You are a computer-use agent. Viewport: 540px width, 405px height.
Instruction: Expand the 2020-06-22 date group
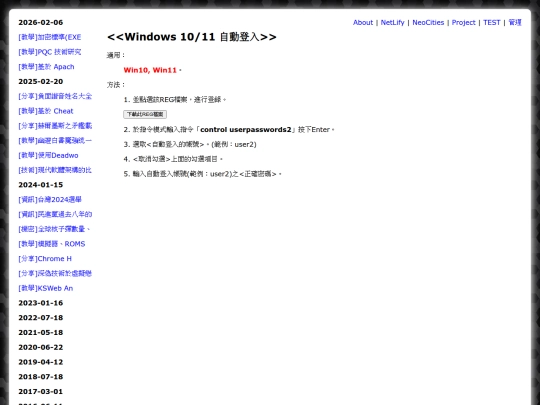[41, 347]
